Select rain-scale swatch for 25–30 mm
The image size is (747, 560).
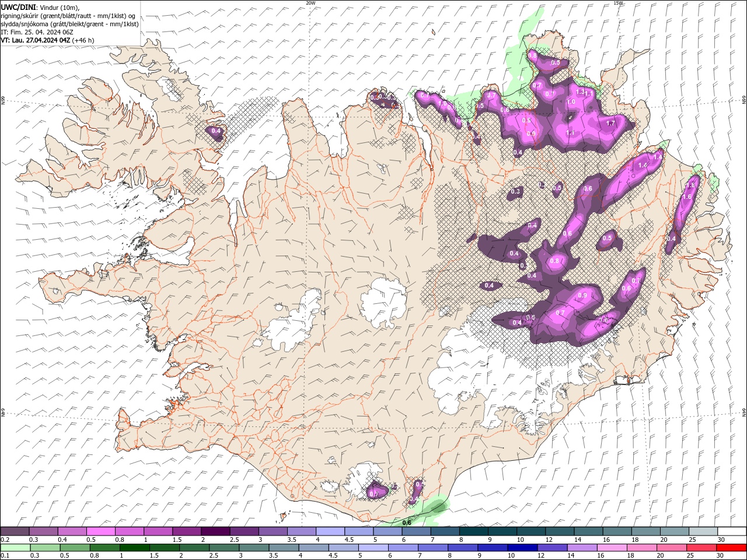pyautogui.click(x=701, y=548)
